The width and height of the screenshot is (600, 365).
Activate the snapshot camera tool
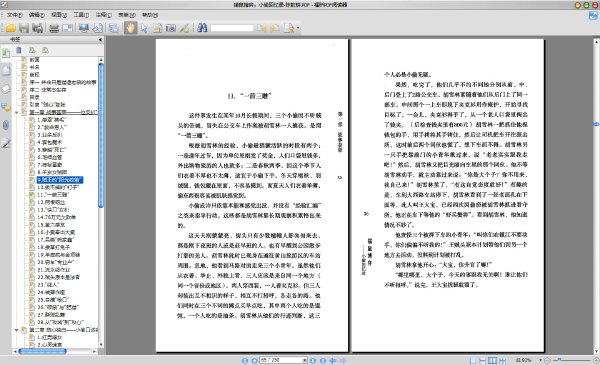click(x=171, y=28)
